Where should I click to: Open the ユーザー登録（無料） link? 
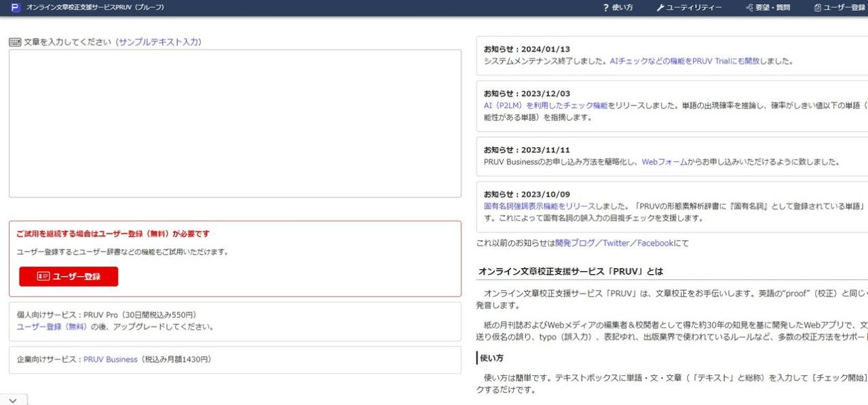53,327
